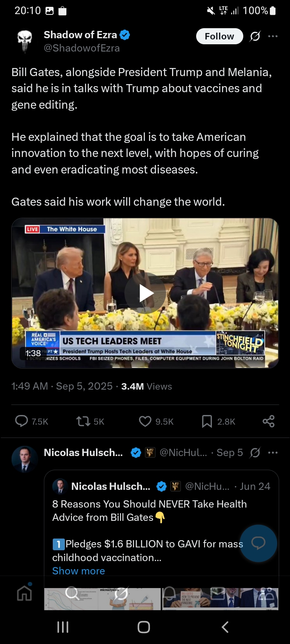290x644 pixels.
Task: Open the Search tab in the bottom bar
Action: click(72, 592)
